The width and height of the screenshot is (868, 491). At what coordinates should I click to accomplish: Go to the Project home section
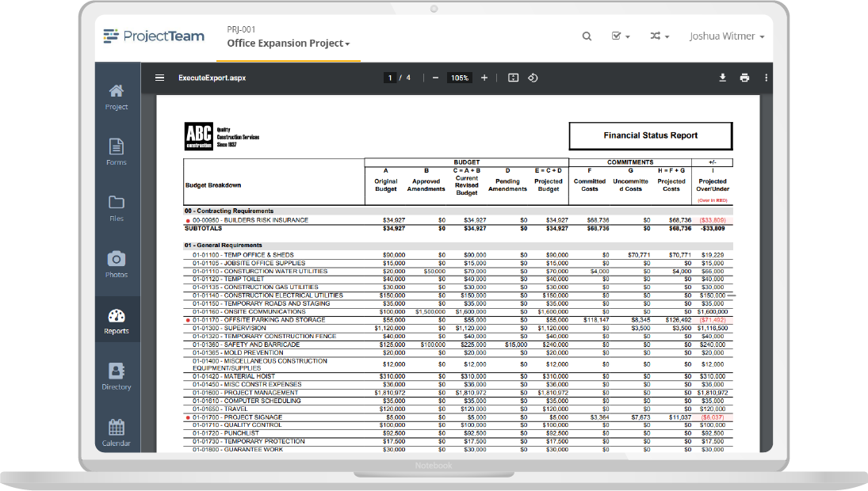(x=116, y=93)
